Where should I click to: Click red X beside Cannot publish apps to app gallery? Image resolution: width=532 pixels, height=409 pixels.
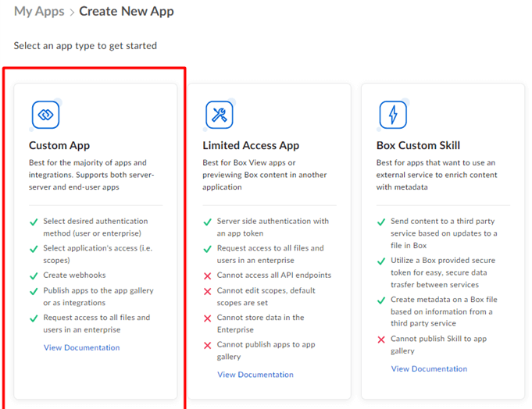click(x=207, y=346)
